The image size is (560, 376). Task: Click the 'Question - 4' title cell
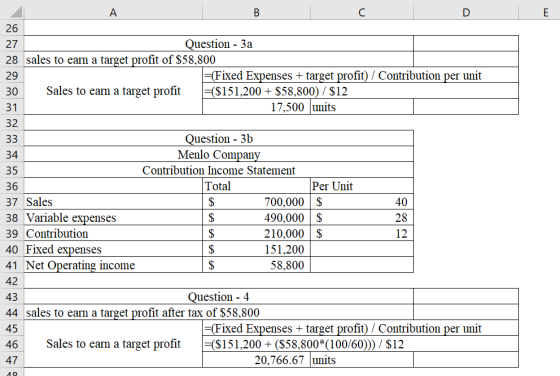coord(219,297)
